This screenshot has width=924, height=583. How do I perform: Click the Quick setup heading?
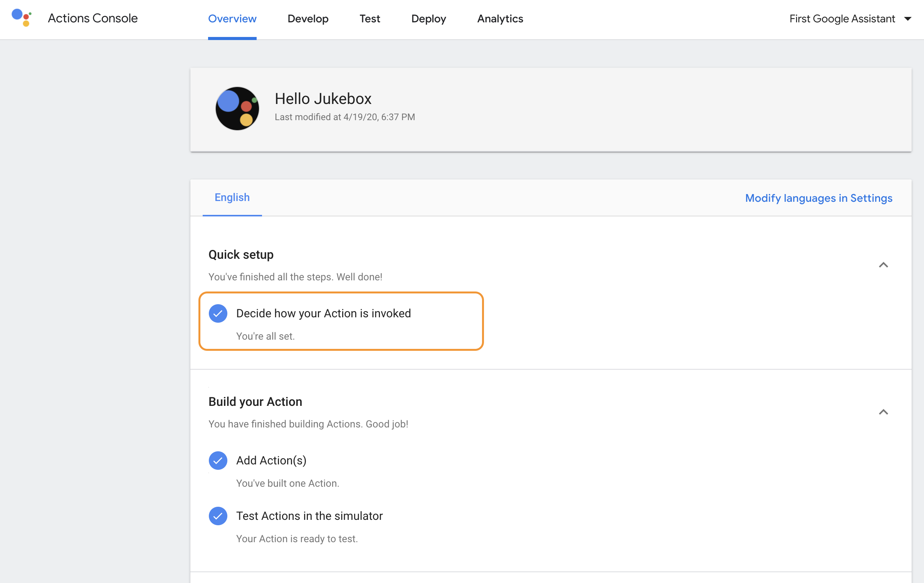tap(241, 255)
